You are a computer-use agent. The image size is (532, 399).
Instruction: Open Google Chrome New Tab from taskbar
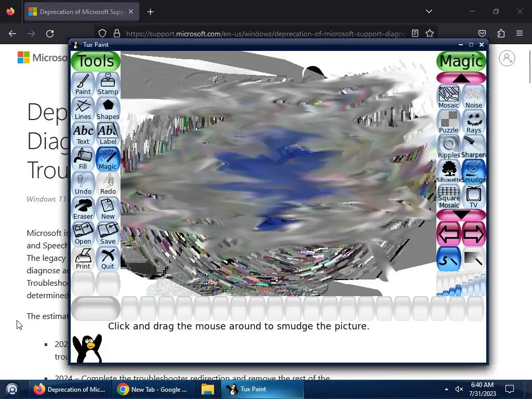tap(154, 390)
